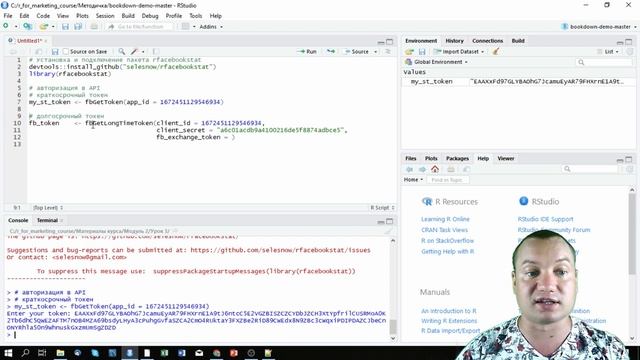Open the Home topic dropdown in Help
The image size is (640, 360).
coord(413,180)
